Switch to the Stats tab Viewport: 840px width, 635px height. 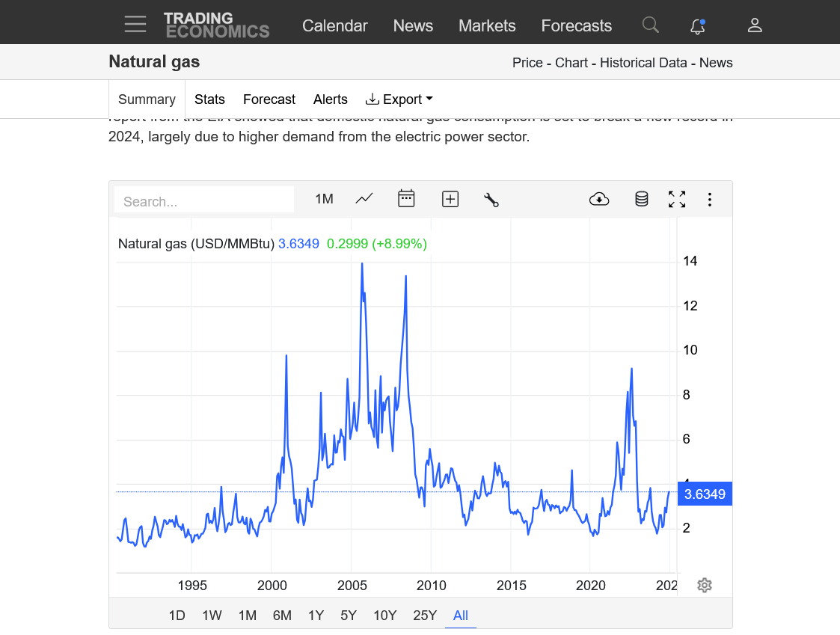pos(209,99)
